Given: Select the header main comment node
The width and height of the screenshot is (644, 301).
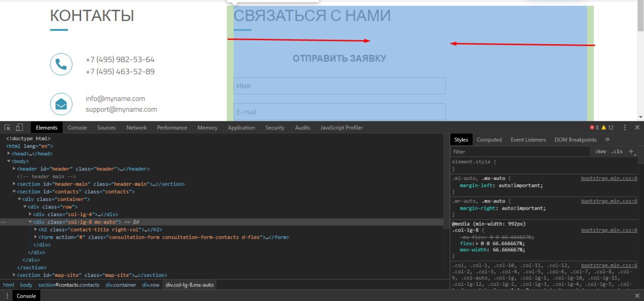Looking at the screenshot, I should 46,176.
